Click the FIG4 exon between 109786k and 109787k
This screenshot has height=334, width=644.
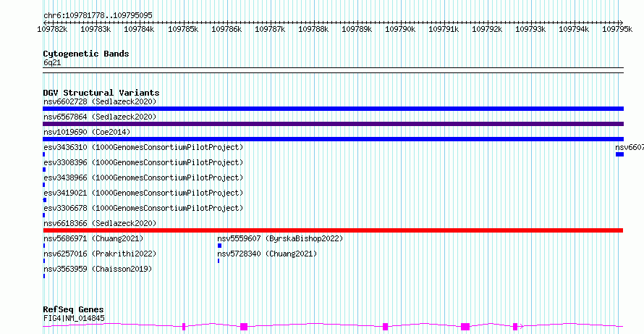(x=244, y=327)
